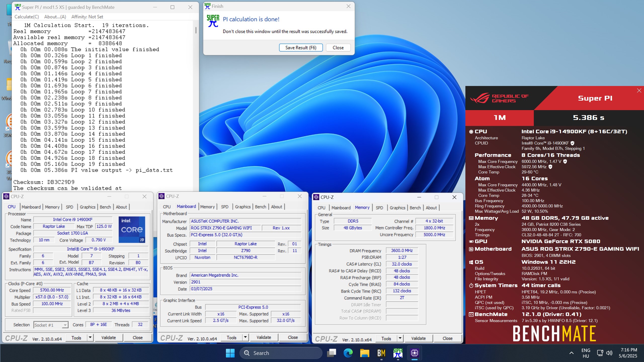Image resolution: width=644 pixels, height=362 pixels.
Task: Close the BenchMate Super PI result panel
Action: [x=639, y=90]
